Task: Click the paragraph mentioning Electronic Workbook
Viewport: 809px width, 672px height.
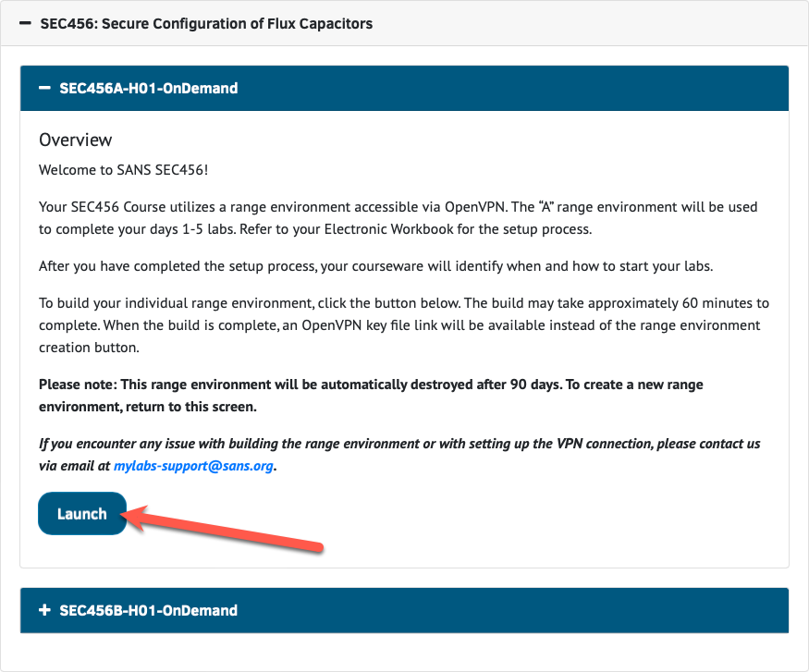Action: point(398,217)
